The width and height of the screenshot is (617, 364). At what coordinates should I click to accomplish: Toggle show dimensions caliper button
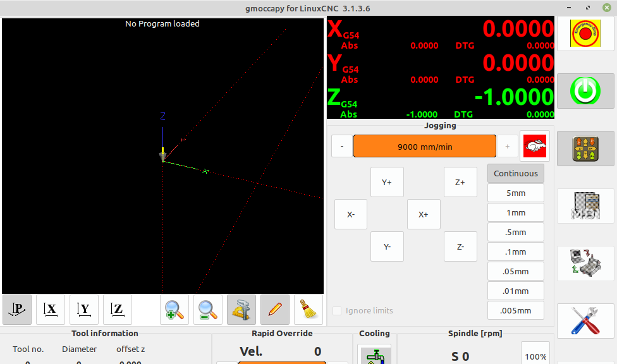(241, 310)
